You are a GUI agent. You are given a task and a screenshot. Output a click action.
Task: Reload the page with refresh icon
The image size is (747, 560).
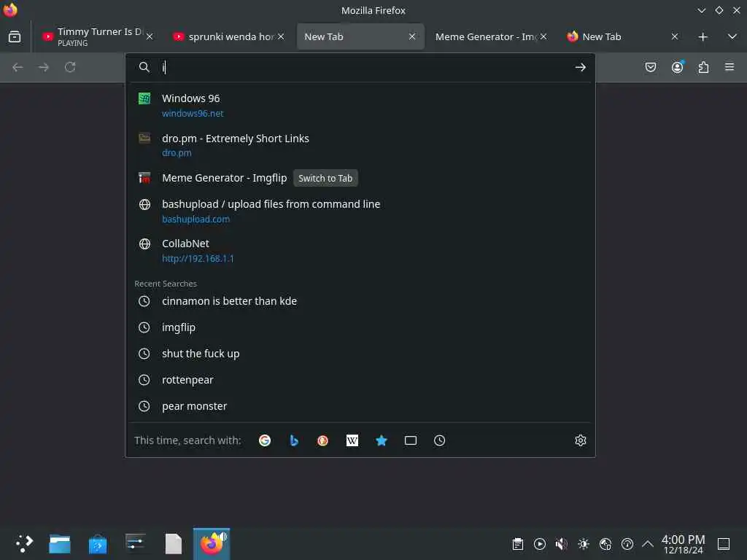tap(70, 67)
